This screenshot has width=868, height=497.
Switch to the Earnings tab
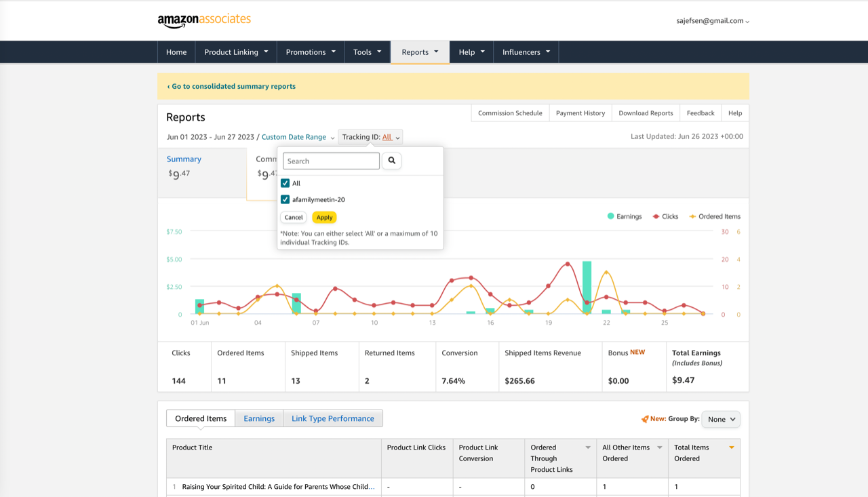pyautogui.click(x=259, y=418)
